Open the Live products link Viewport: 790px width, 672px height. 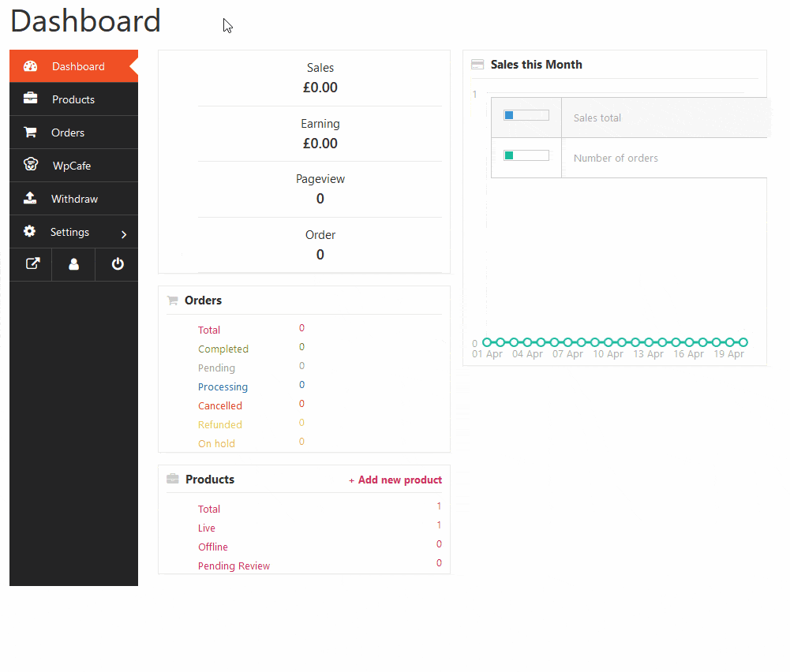point(207,528)
